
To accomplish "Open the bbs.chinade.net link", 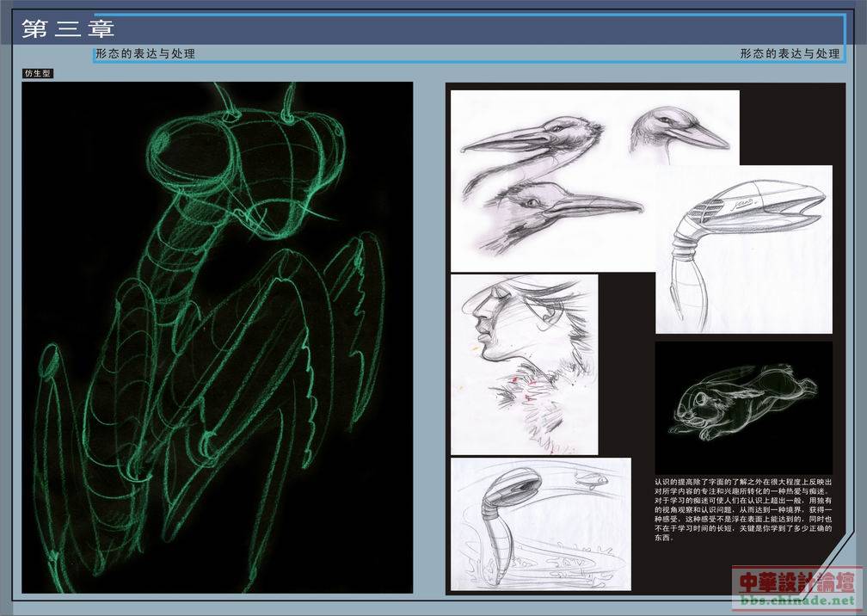I will [796, 598].
